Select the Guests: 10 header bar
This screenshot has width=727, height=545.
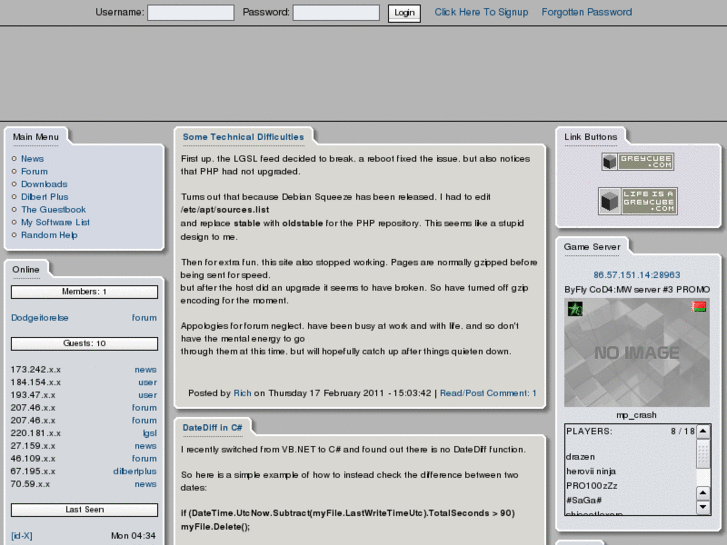(84, 343)
